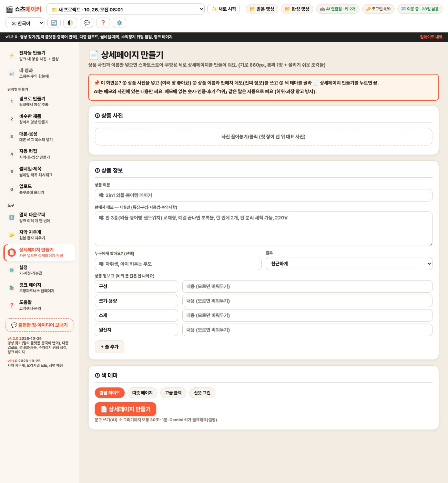448x483 pixels.
Task: Go to step 1 링크로 만들기
Action: 40,101
